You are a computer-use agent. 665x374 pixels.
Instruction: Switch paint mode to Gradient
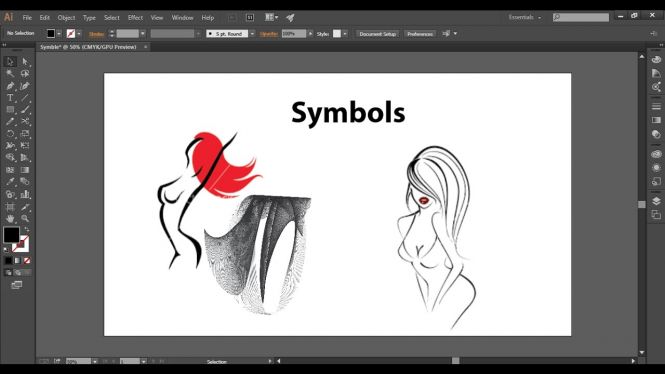18,260
